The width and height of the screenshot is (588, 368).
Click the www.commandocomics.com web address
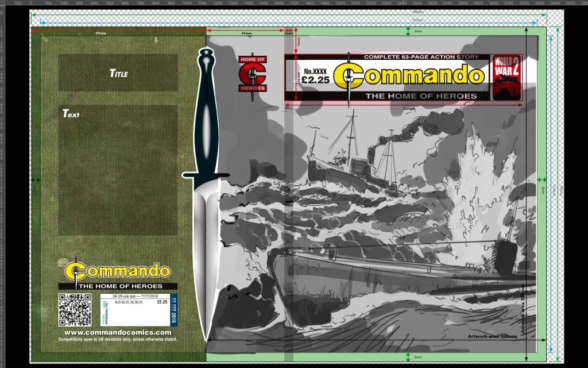(x=118, y=332)
